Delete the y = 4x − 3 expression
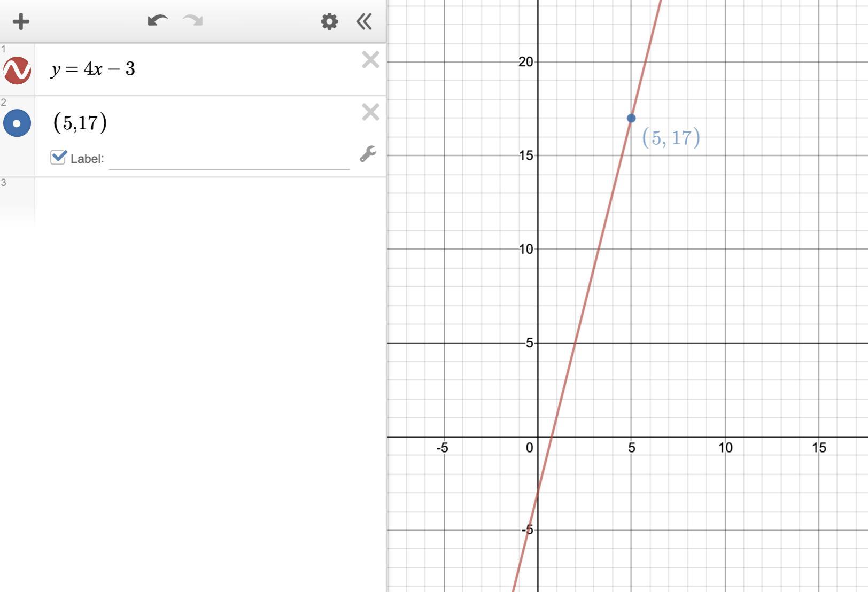The height and width of the screenshot is (592, 868). (x=370, y=60)
